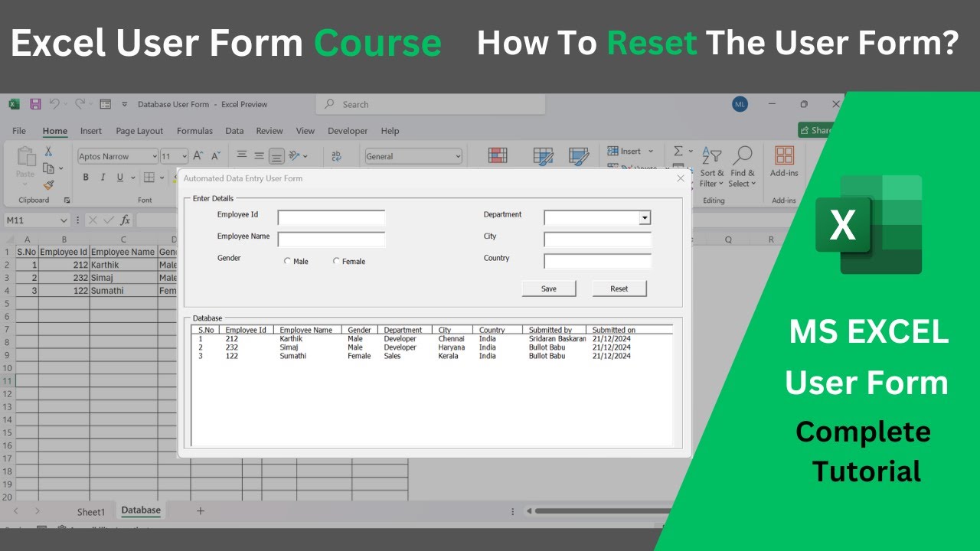
Task: Click the Reset button in user form
Action: pyautogui.click(x=619, y=289)
